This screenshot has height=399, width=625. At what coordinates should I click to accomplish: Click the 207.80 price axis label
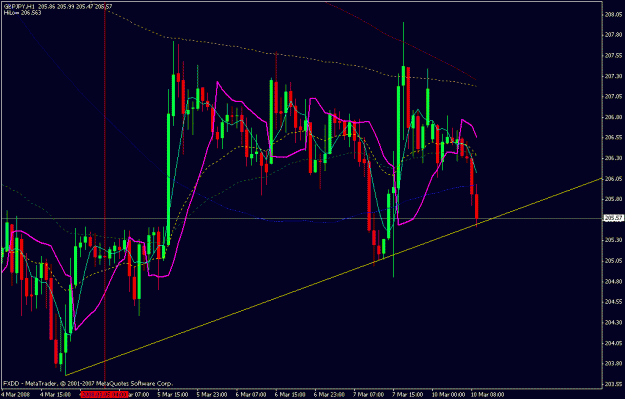click(x=613, y=35)
